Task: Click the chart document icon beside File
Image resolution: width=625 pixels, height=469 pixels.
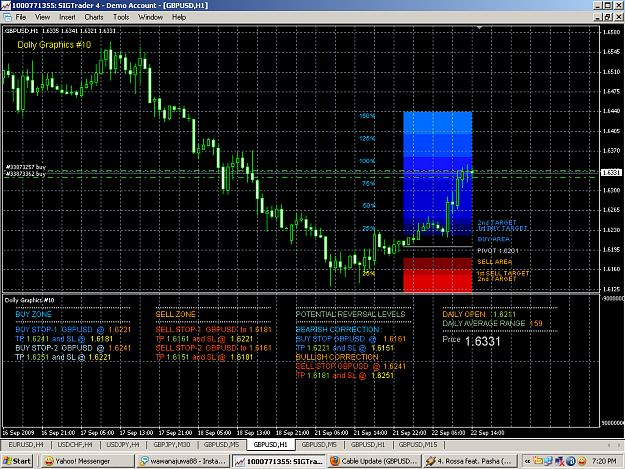Action: click(x=7, y=17)
